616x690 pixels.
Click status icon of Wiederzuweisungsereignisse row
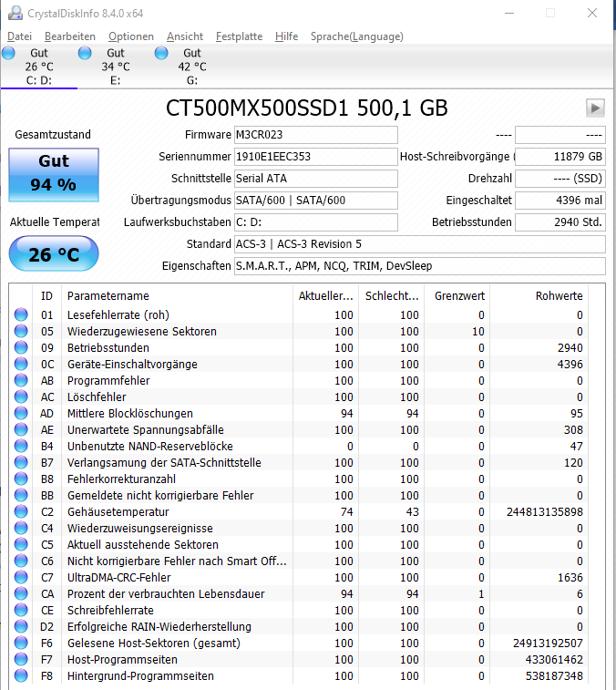click(21, 528)
